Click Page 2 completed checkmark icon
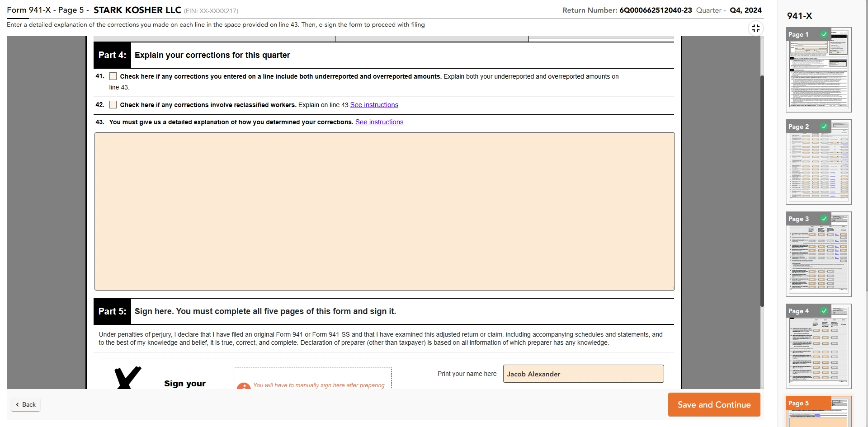The width and height of the screenshot is (868, 427). click(x=824, y=127)
